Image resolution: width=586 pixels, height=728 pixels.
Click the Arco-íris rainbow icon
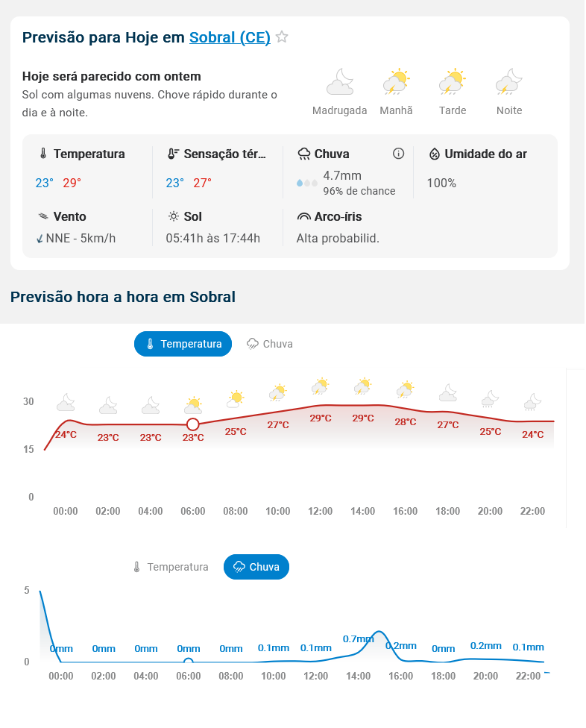(304, 217)
